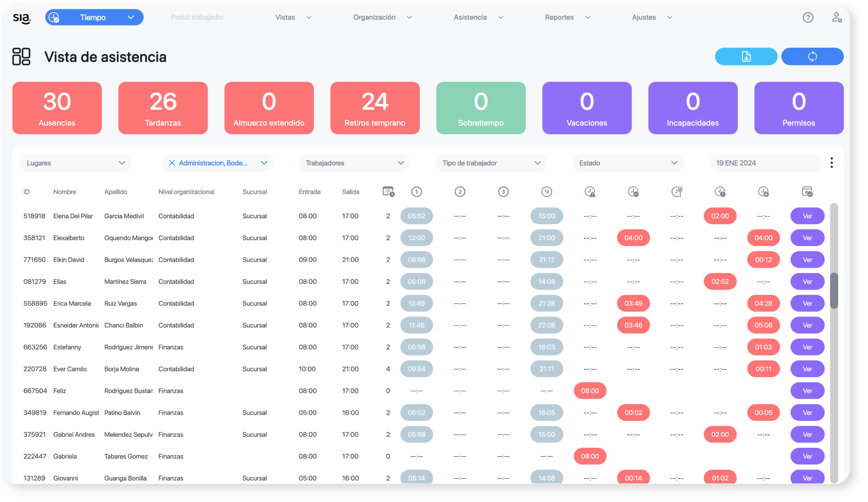
Task: Click the refresh sync icon button
Action: click(812, 57)
